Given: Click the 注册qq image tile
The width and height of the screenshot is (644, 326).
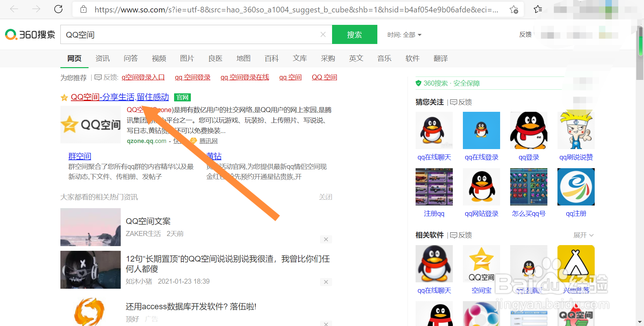Looking at the screenshot, I should [434, 187].
